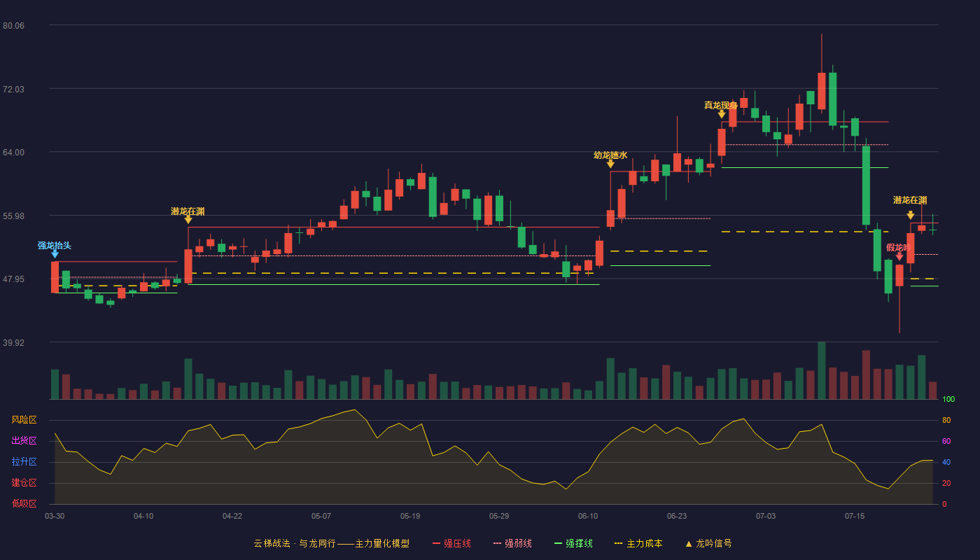Image resolution: width=980 pixels, height=560 pixels.
Task: Click the 龙吟信号 triangle legend icon
Action: tap(689, 544)
